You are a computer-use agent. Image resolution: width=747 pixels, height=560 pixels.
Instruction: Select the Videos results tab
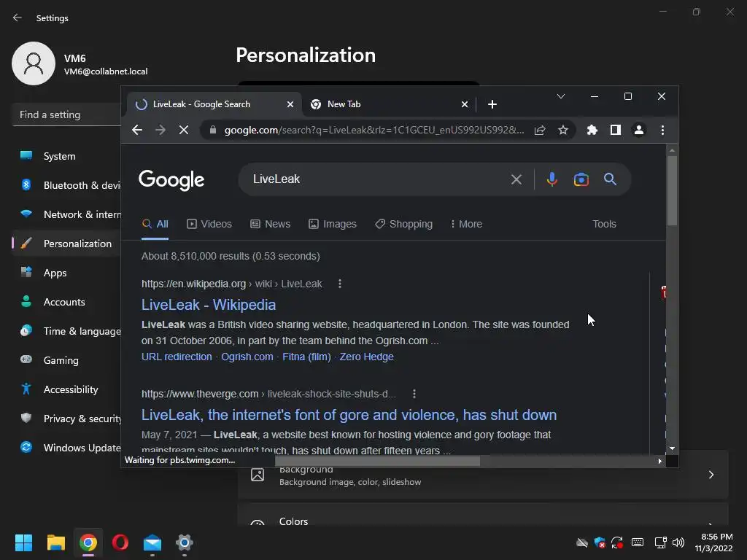[209, 224]
